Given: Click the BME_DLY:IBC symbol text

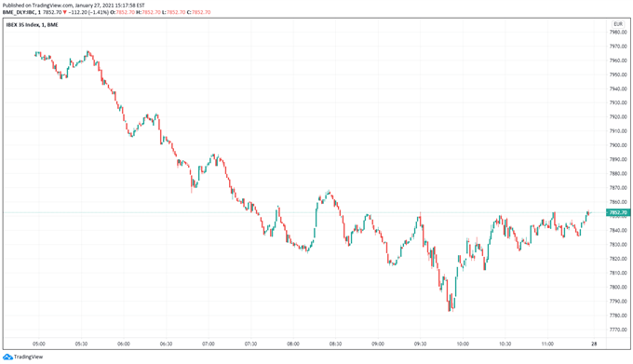Looking at the screenshot, I should click(x=19, y=12).
